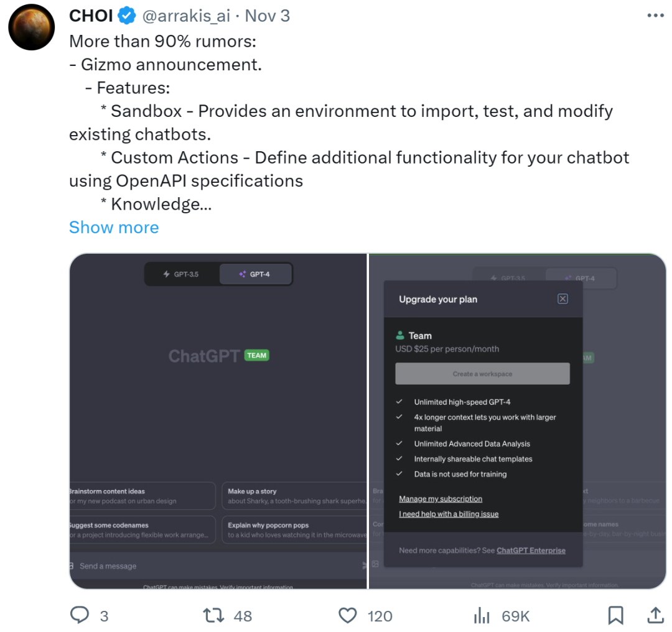Dismiss the Upgrade your plan dialog

click(x=562, y=299)
